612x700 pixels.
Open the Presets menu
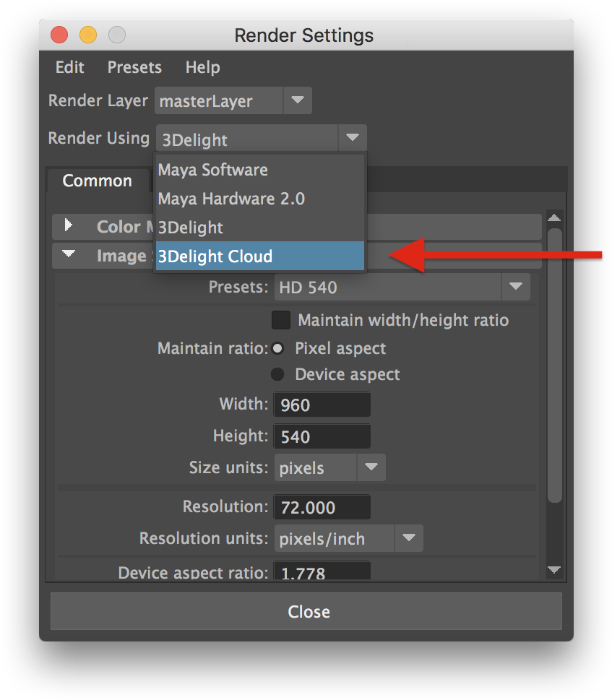(x=134, y=67)
